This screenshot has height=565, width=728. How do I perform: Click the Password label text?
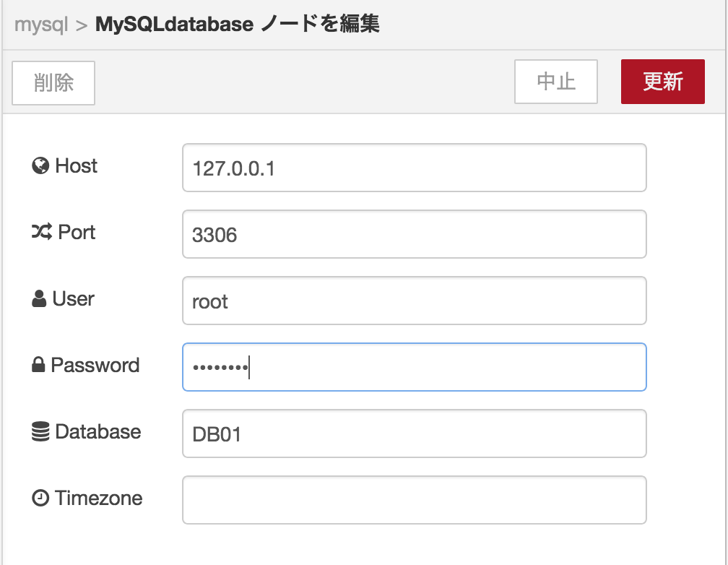pos(95,365)
